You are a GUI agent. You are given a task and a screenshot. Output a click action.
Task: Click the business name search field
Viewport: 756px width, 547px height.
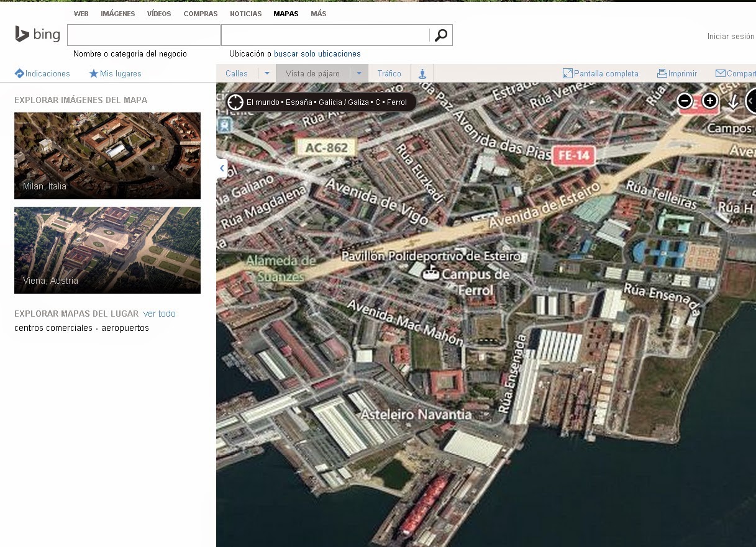pos(143,35)
